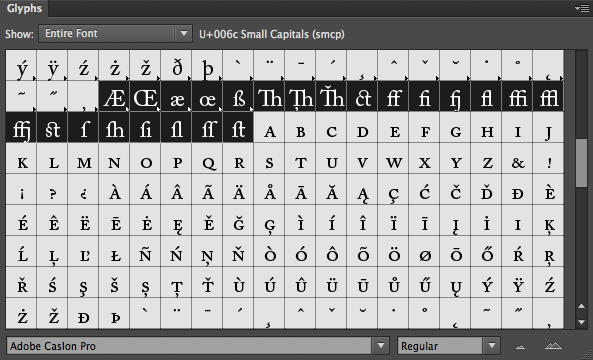Open the Adobe Caslon Pro font family dropdown
The image size is (593, 360).
click(380, 346)
